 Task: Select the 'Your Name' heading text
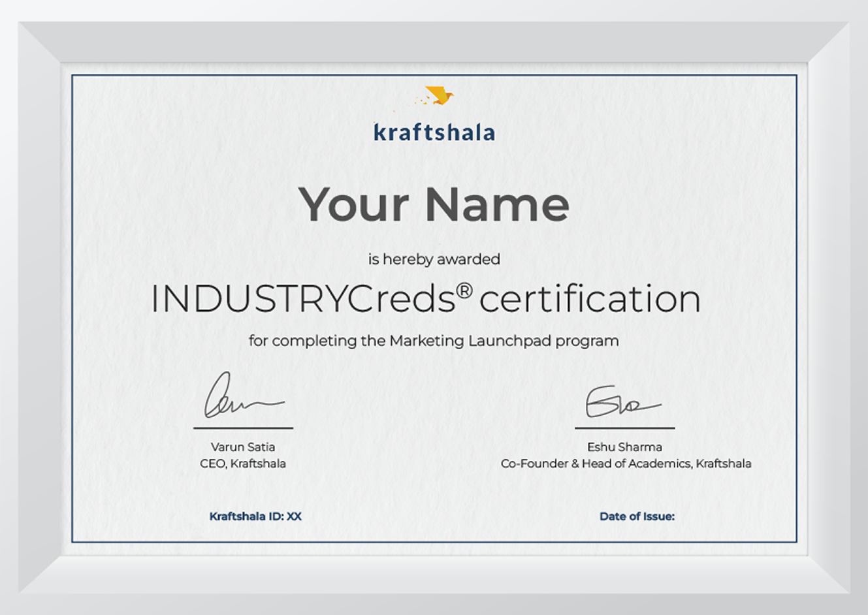coord(434,204)
